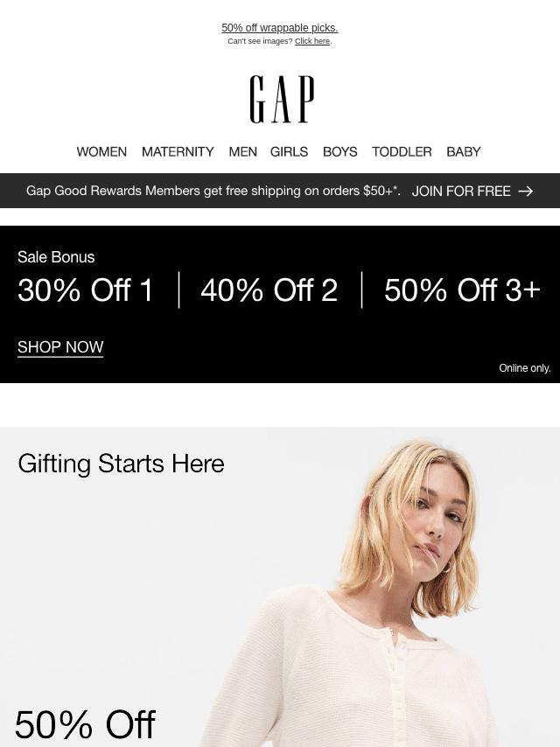Image resolution: width=560 pixels, height=747 pixels.
Task: Select the GIRLS navigation link
Action: (289, 151)
